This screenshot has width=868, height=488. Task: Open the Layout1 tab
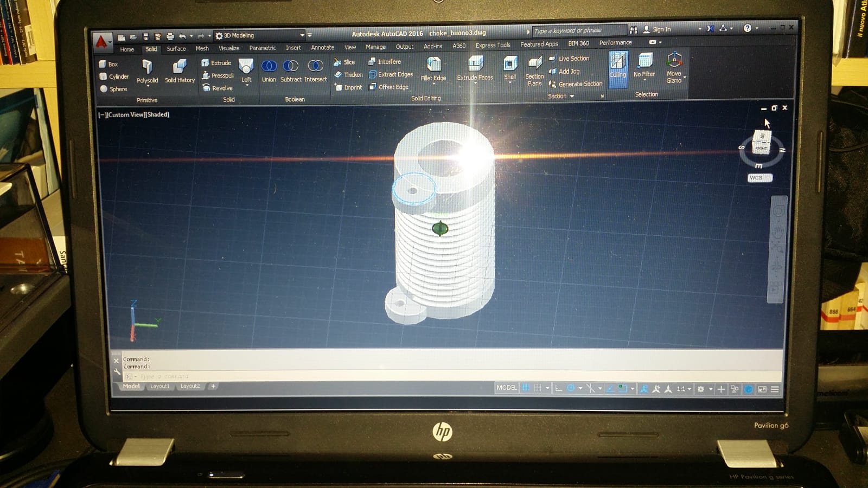tap(159, 386)
